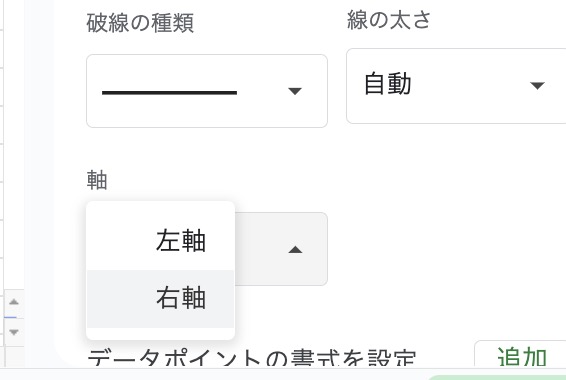Select 左軸 from the axis menu
This screenshot has height=380, width=566.
click(160, 241)
